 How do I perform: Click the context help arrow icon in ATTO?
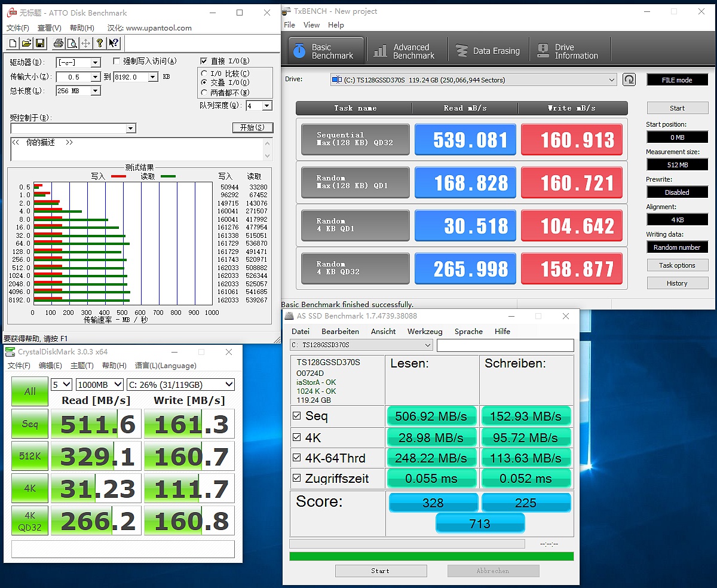[x=114, y=43]
